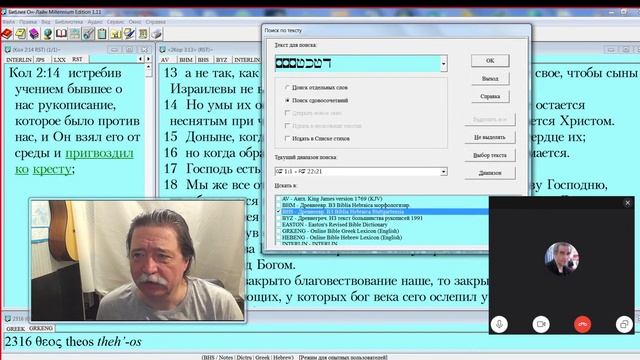
Task: Select 'Поиск словосочетаний' radio button
Action: pos(287,100)
